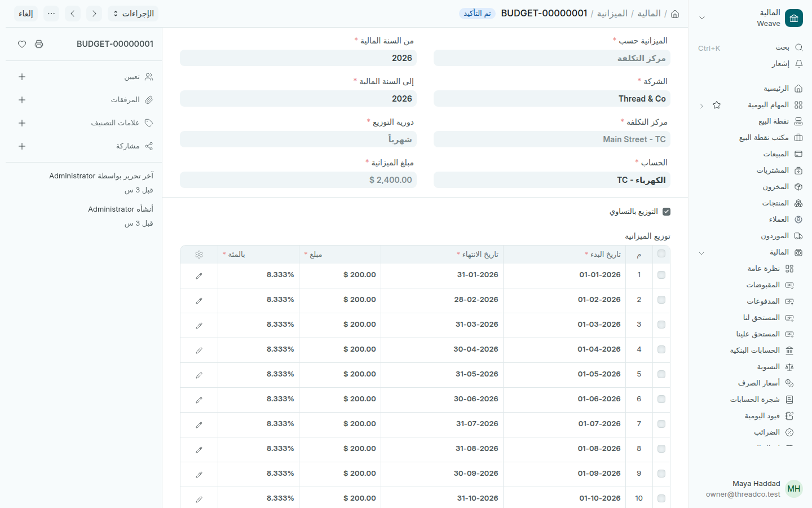Open the three-dots more options button
Screen dimensions: 812x508
[x=51, y=14]
